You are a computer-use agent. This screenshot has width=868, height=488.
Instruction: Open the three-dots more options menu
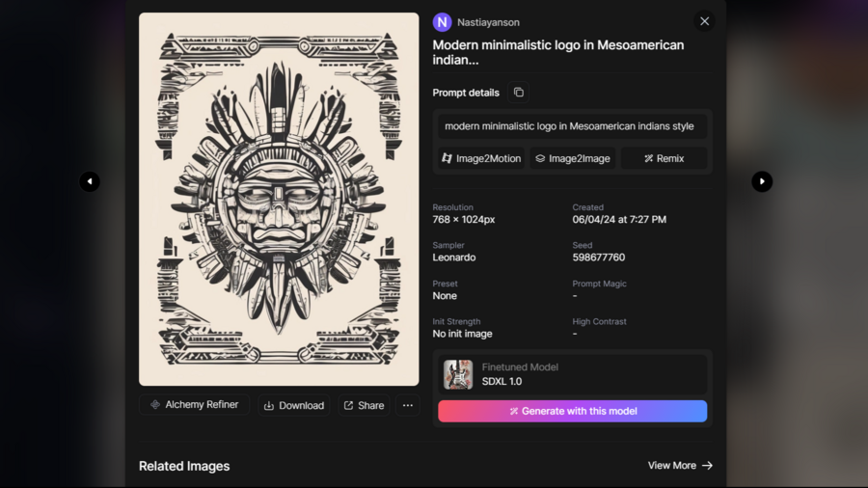[408, 406]
